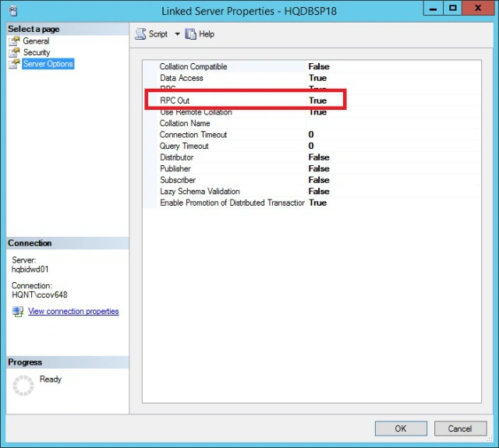Click the Distributor False value
Image resolution: width=499 pixels, height=448 pixels.
pyautogui.click(x=319, y=157)
